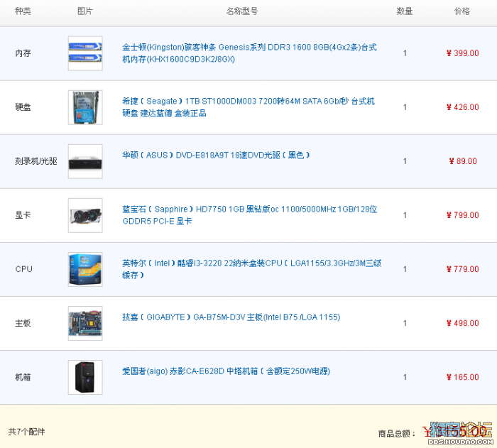Click the 种类 column header

point(23,11)
